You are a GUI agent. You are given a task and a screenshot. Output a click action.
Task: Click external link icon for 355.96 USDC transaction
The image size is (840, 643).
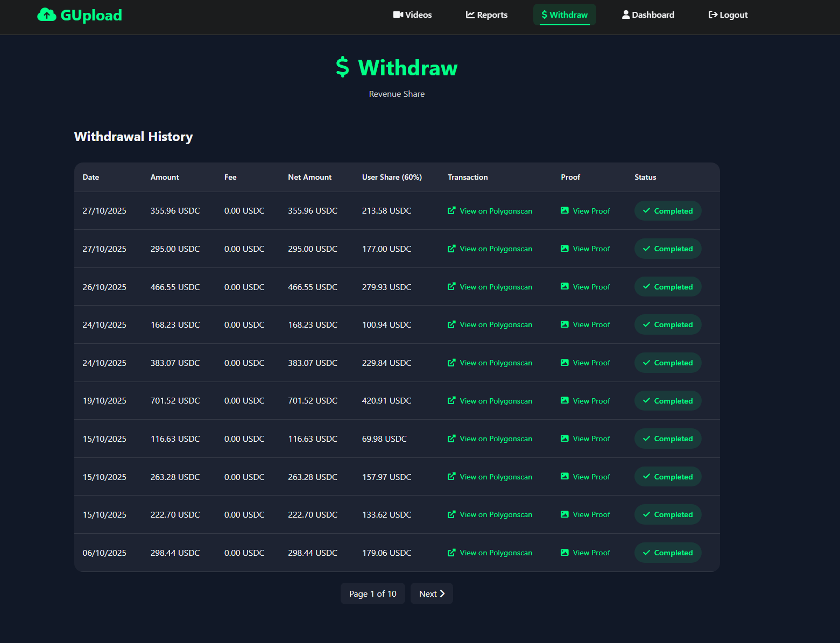(451, 211)
